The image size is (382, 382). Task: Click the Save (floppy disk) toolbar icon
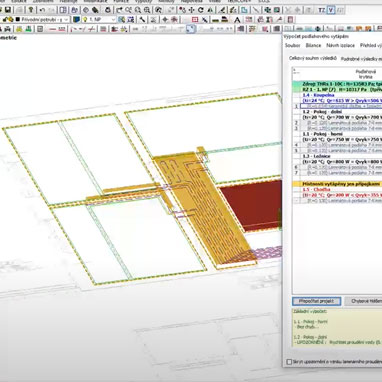point(7,10)
